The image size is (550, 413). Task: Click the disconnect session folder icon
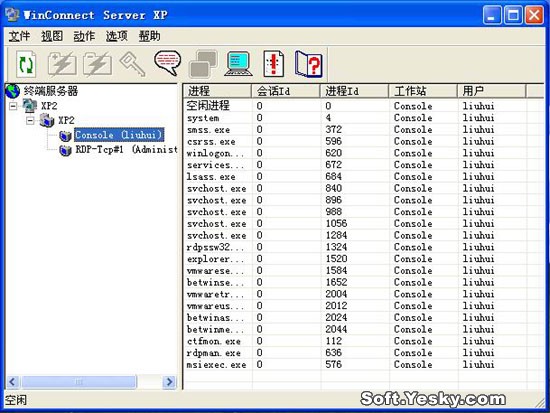(98, 64)
